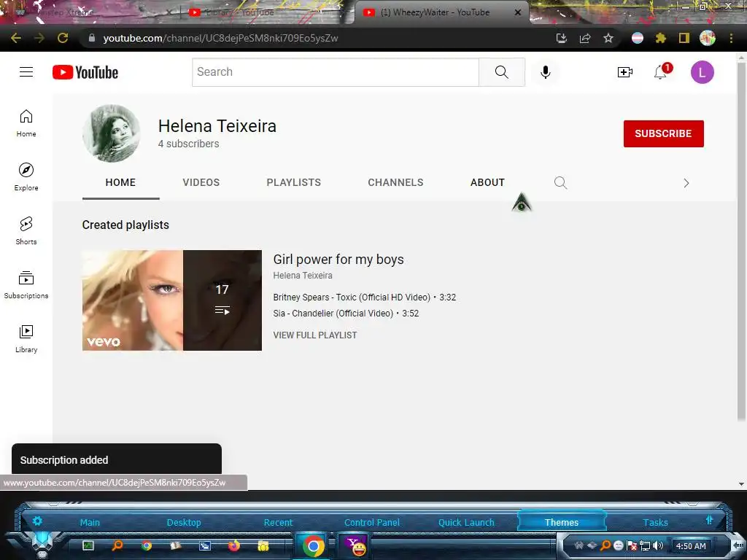Select the Tasks taskbar tab
Image resolution: width=747 pixels, height=560 pixels.
tap(656, 522)
